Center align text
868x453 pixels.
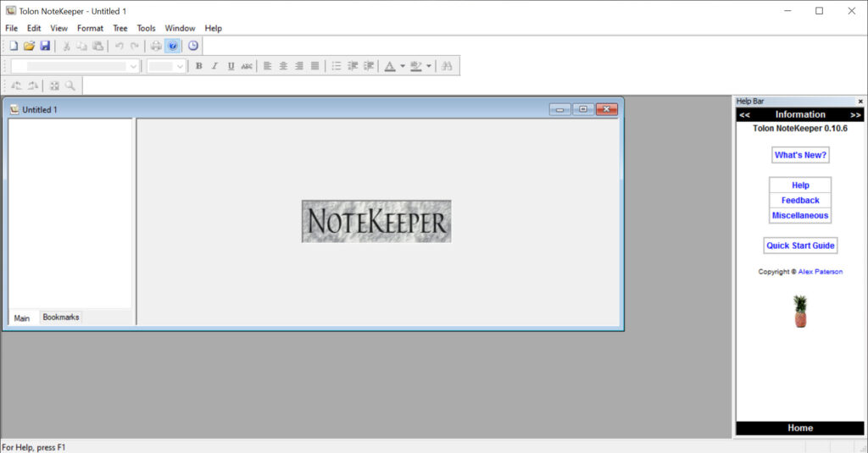[x=283, y=66]
